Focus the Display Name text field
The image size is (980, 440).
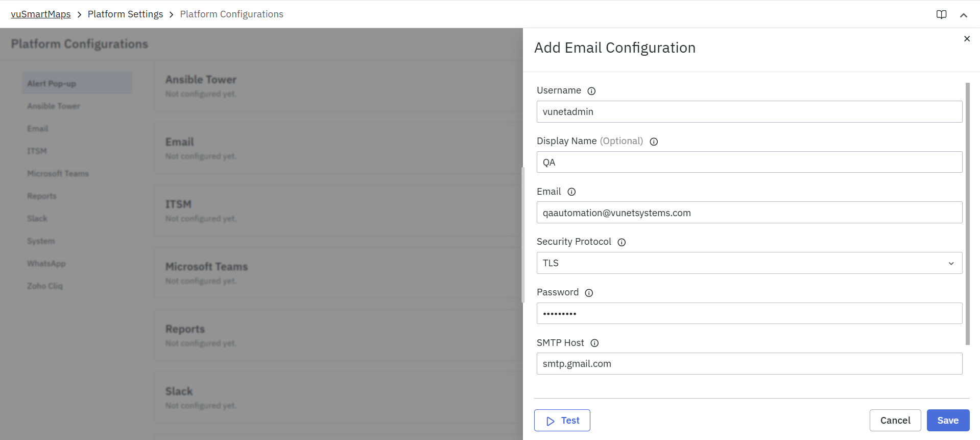point(749,163)
